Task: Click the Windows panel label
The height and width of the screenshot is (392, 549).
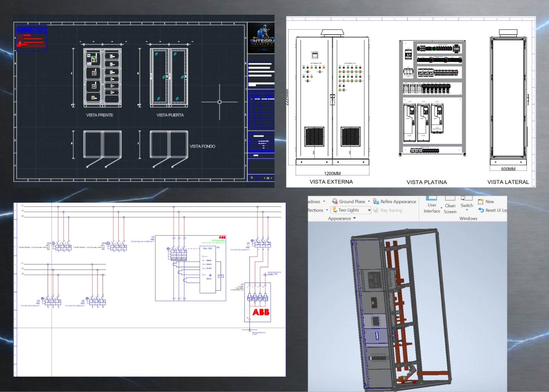Action: [468, 218]
